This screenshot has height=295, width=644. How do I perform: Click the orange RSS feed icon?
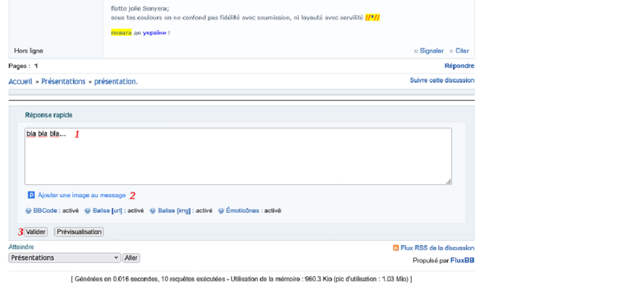click(x=396, y=248)
